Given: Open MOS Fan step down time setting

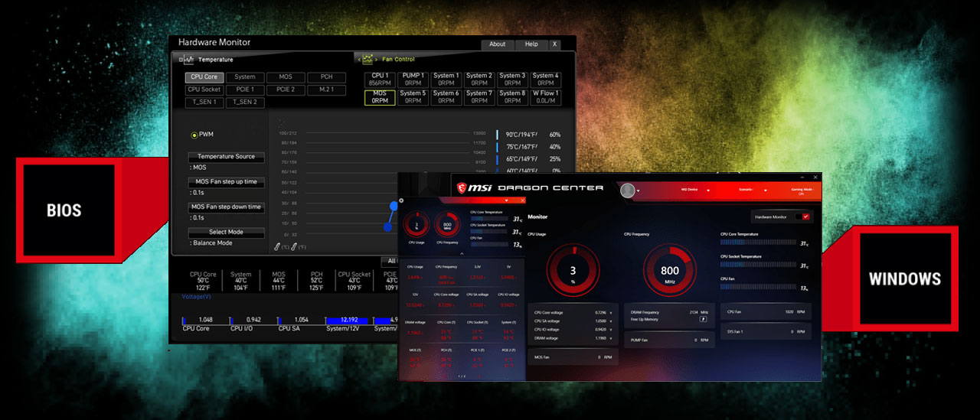Looking at the screenshot, I should point(227,207).
